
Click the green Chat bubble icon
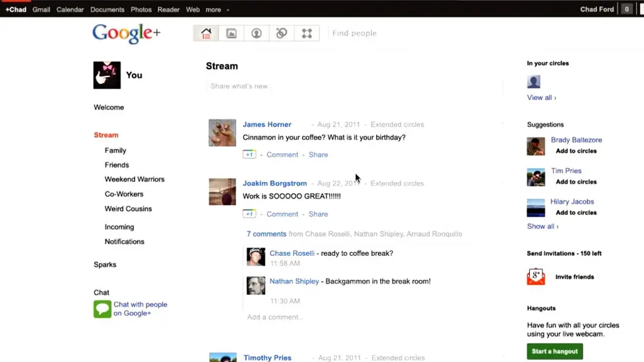(102, 309)
